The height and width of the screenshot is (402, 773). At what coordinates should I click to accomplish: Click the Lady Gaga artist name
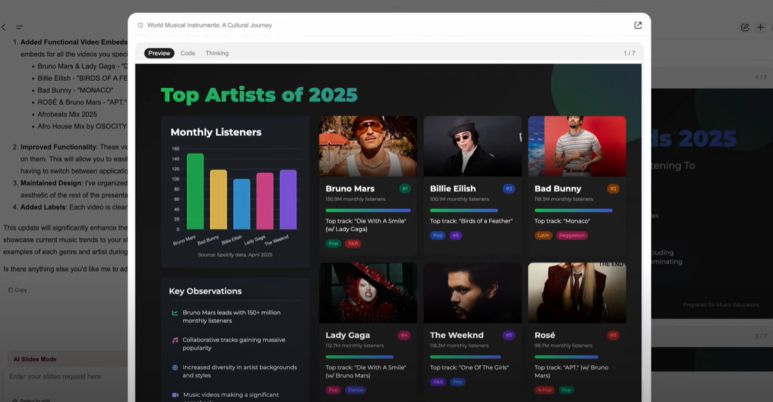(348, 335)
